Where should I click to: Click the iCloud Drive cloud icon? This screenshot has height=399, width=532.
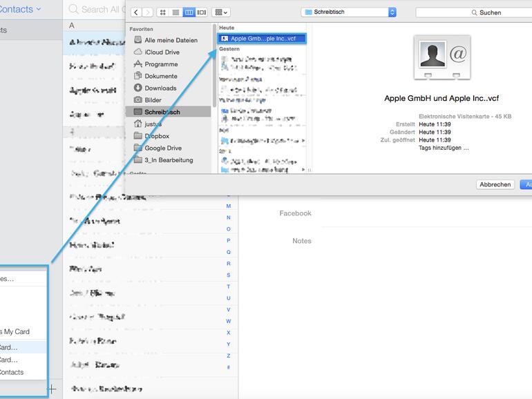point(137,52)
